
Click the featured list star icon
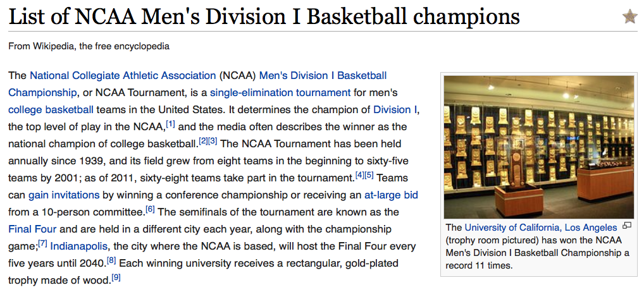[x=629, y=17]
